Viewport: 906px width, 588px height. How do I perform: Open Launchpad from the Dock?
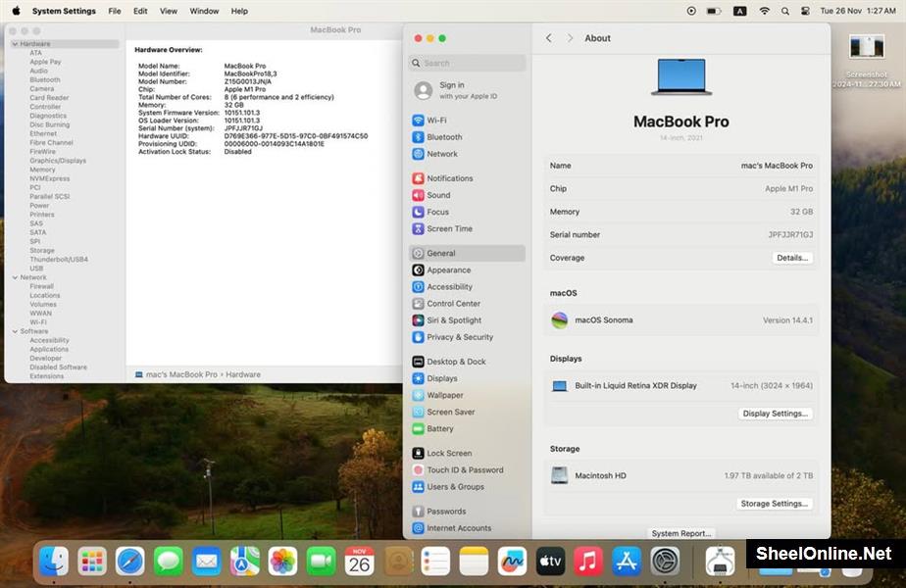[92, 561]
